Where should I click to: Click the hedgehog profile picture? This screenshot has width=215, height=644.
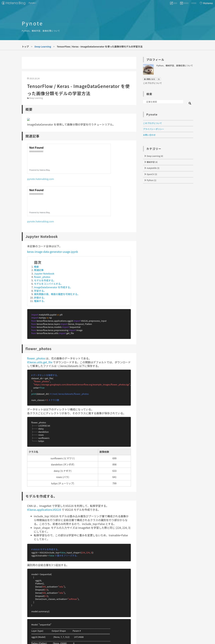[x=148, y=69]
